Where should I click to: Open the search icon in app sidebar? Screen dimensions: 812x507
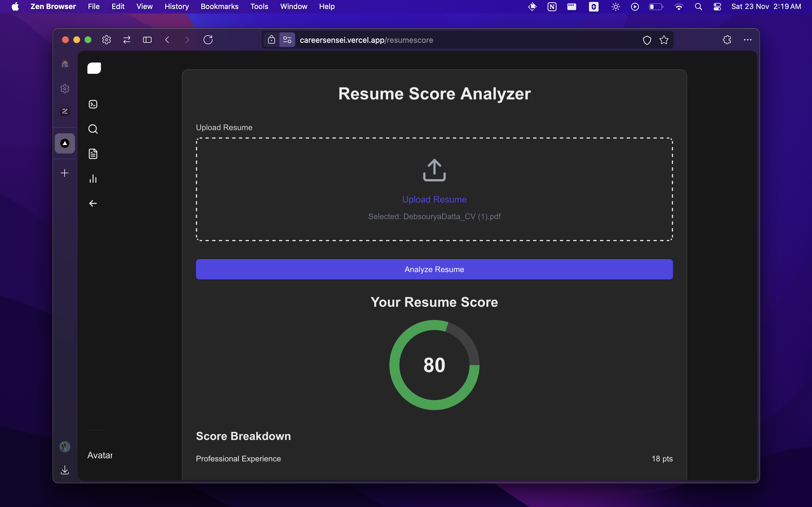point(93,129)
